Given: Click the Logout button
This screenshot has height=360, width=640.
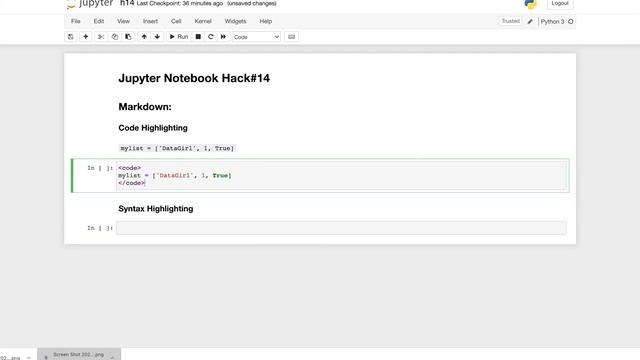Looking at the screenshot, I should (560, 3).
